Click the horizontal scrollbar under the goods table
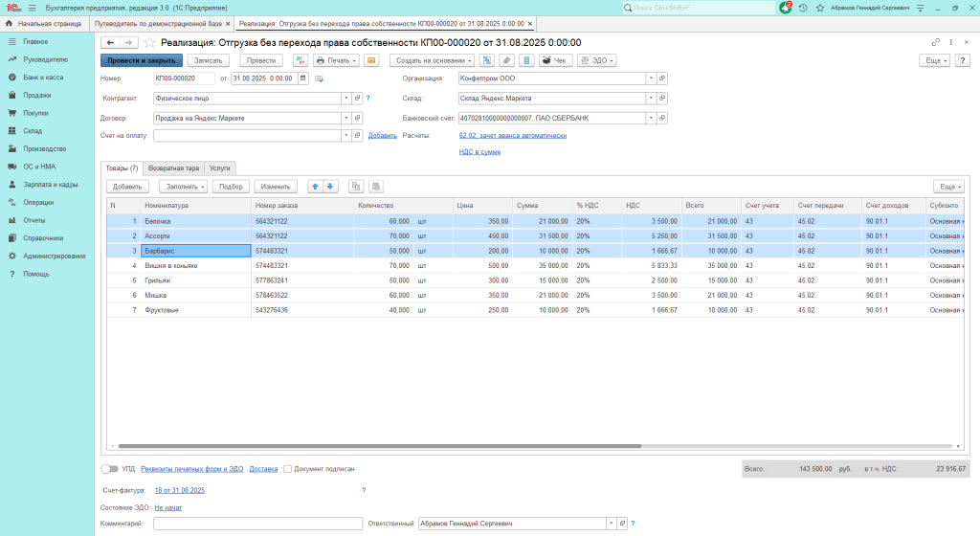 [x=383, y=446]
